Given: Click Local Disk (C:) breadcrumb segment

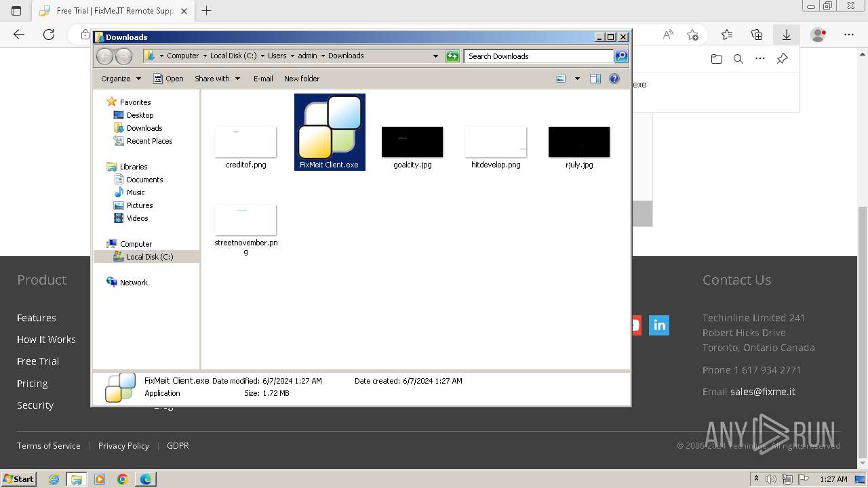Looking at the screenshot, I should coord(233,56).
